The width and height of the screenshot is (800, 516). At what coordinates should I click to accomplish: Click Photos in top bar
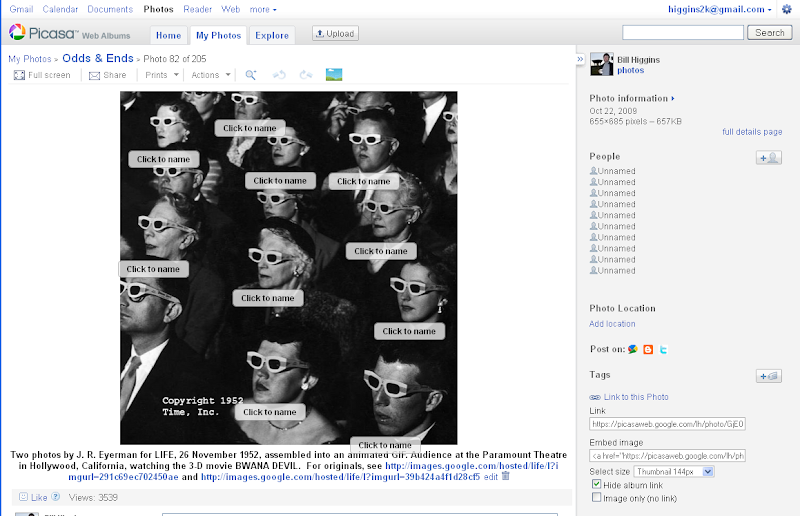[158, 9]
